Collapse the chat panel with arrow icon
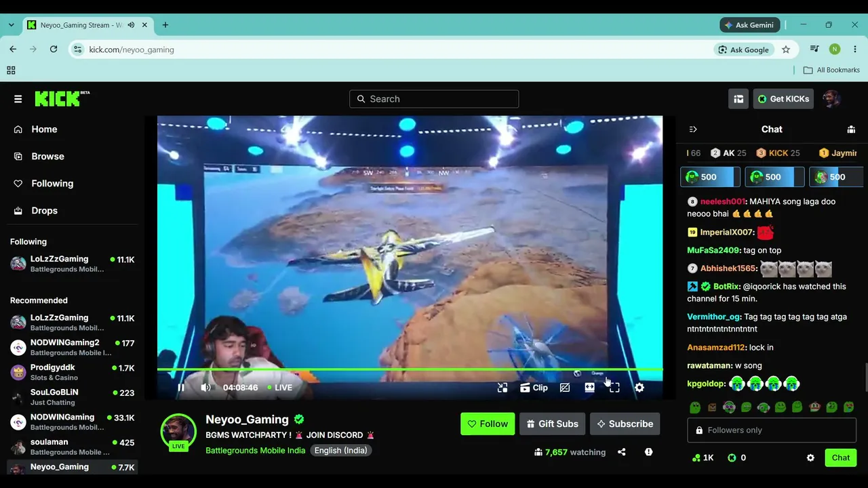Image resolution: width=868 pixels, height=488 pixels. point(693,129)
